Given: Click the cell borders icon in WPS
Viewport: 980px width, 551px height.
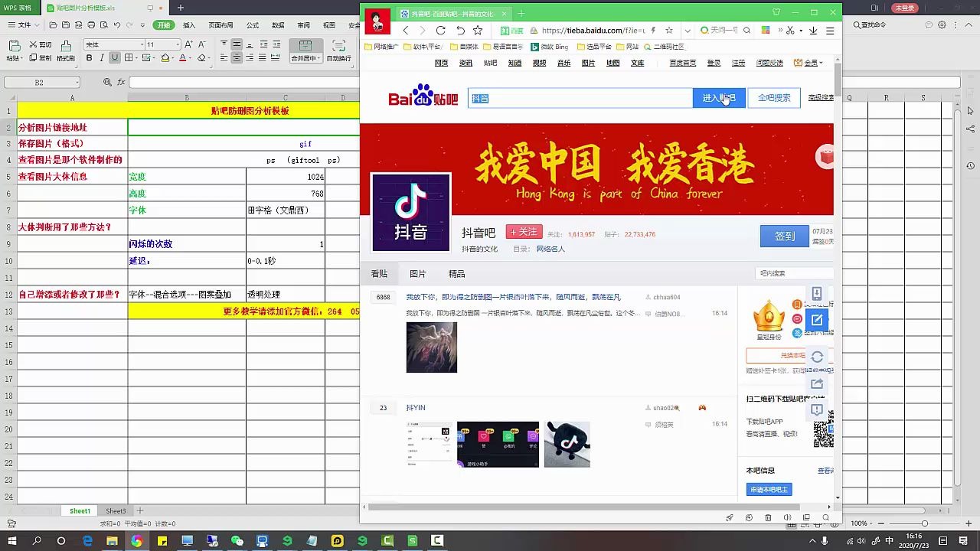Looking at the screenshot, I should click(x=129, y=58).
